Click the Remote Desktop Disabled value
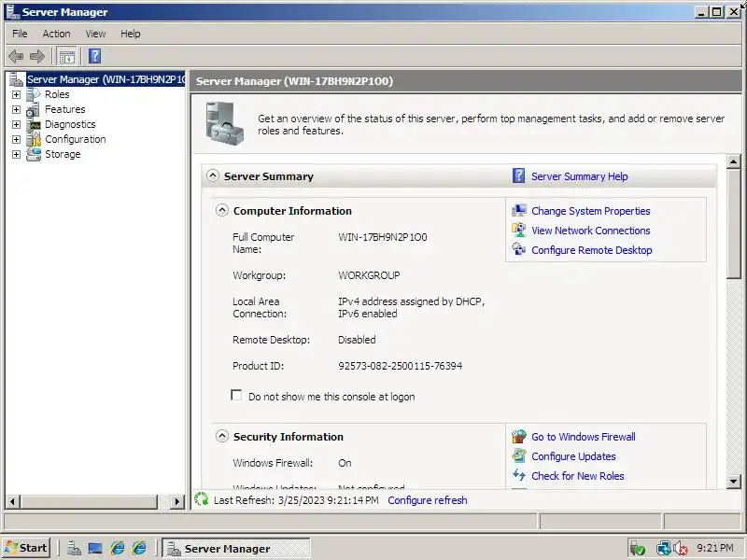The image size is (747, 560). 357,340
